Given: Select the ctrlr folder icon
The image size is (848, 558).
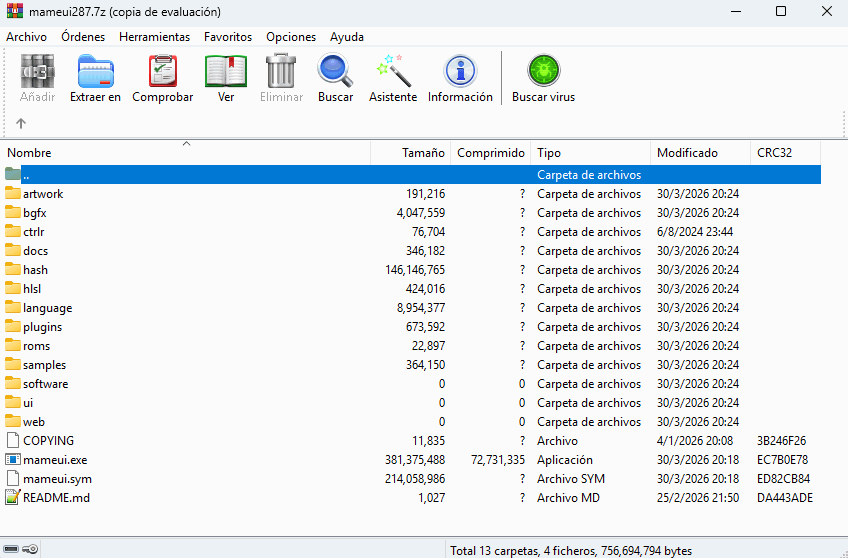Looking at the screenshot, I should 13,231.
